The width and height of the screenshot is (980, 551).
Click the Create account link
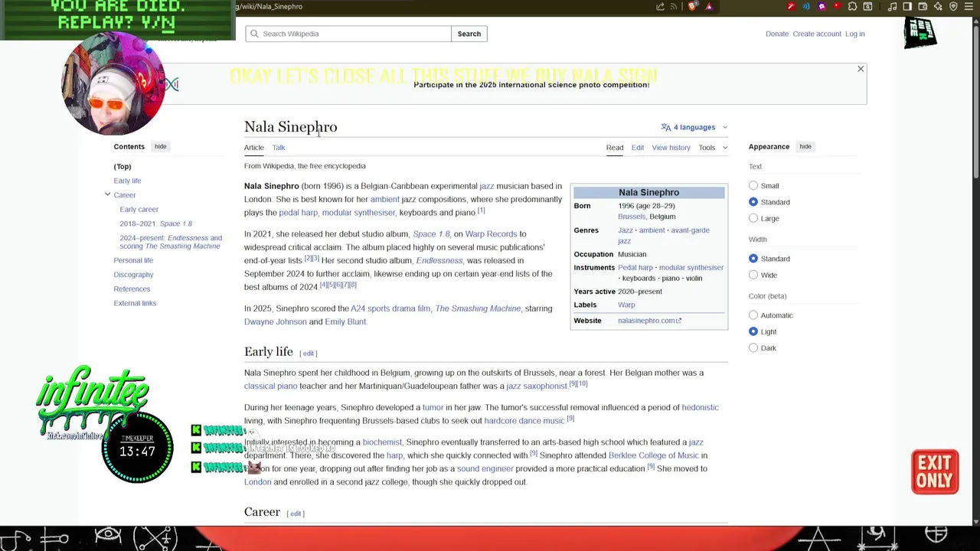[x=817, y=34]
